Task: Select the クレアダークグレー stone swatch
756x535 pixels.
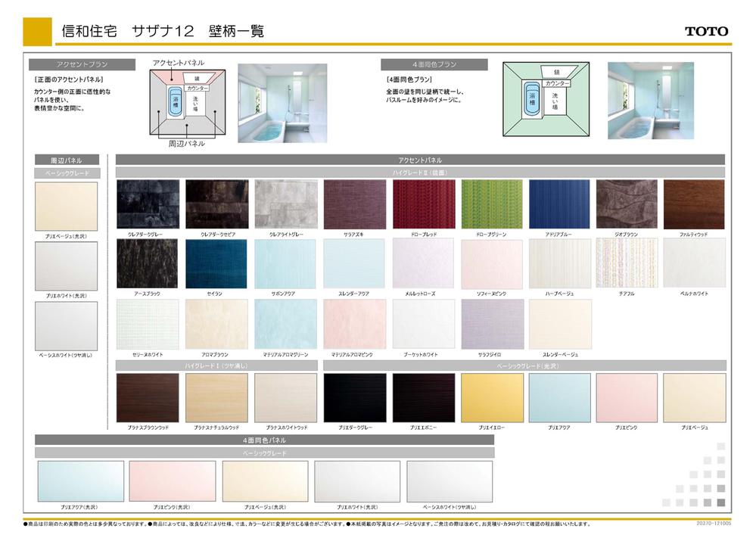Action: [148, 204]
